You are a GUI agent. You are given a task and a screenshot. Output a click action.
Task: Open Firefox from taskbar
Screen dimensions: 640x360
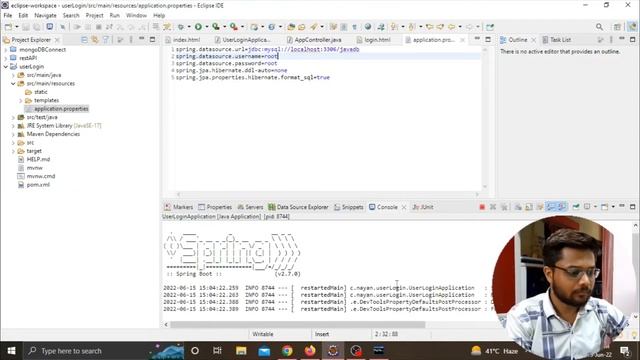[x=310, y=351]
